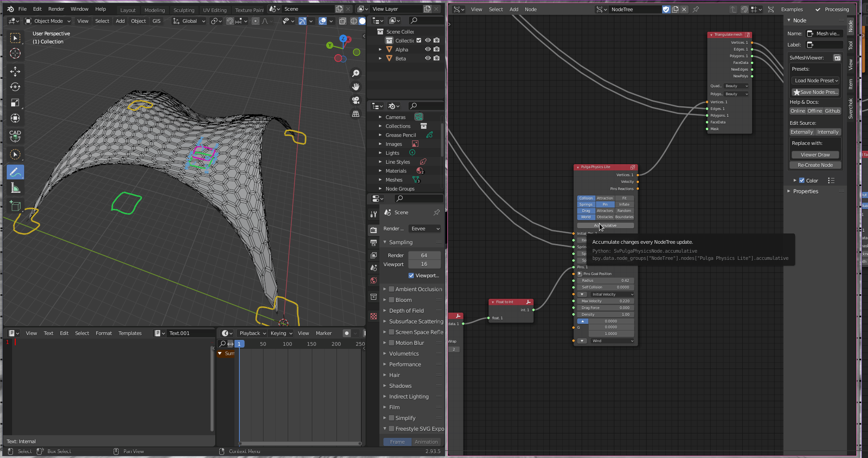
Task: Open the Output properties tab icon
Action: coord(374,242)
